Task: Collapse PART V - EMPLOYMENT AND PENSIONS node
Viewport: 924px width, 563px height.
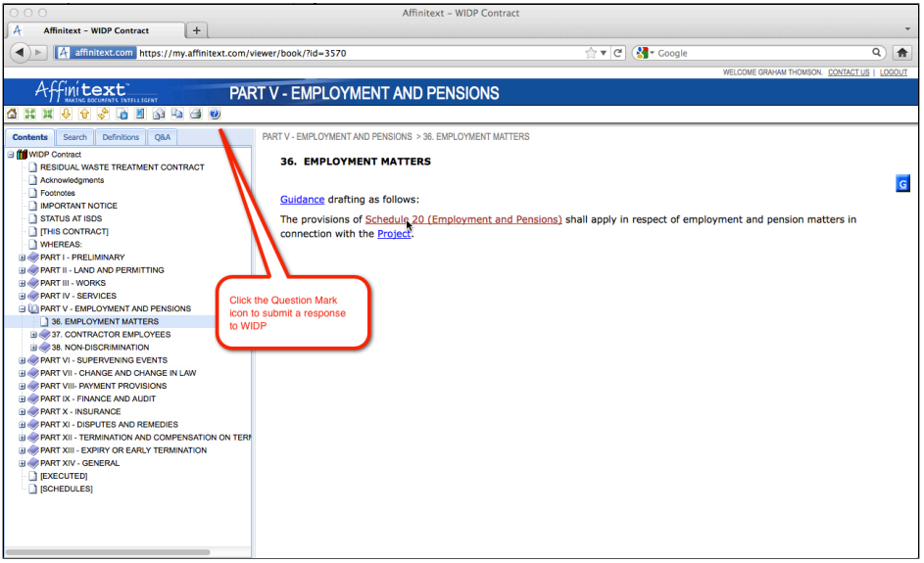Action: [x=23, y=309]
